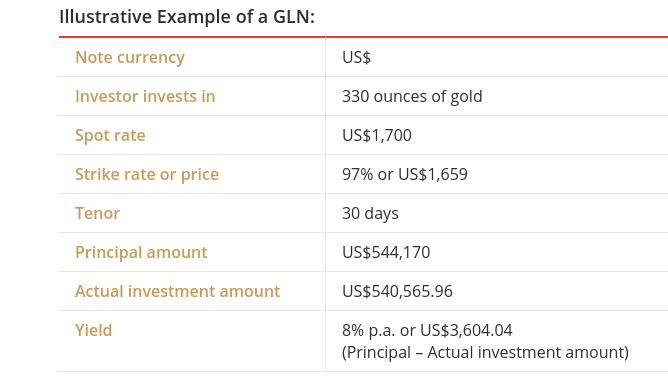Click the 97% or US$1,659 value
The image size is (668, 378).
point(405,174)
